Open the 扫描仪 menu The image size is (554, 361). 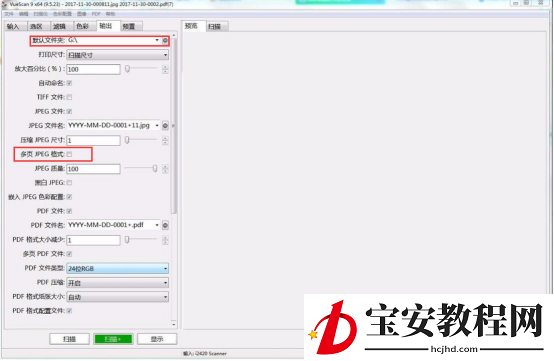point(41,14)
